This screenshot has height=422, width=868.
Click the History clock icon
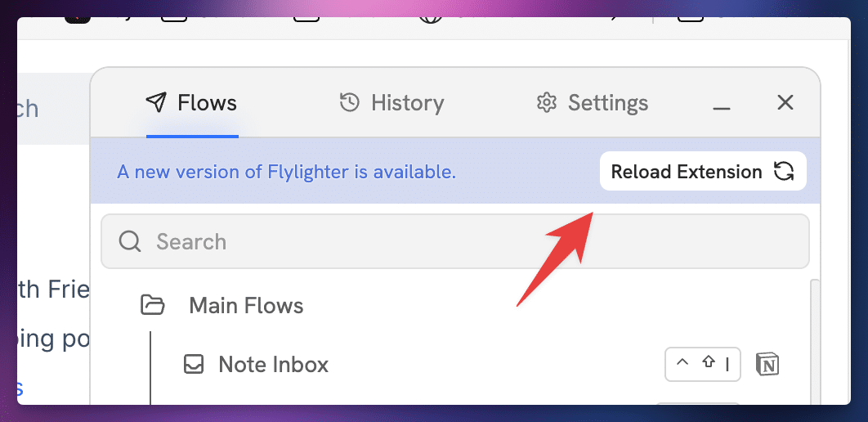coord(350,102)
